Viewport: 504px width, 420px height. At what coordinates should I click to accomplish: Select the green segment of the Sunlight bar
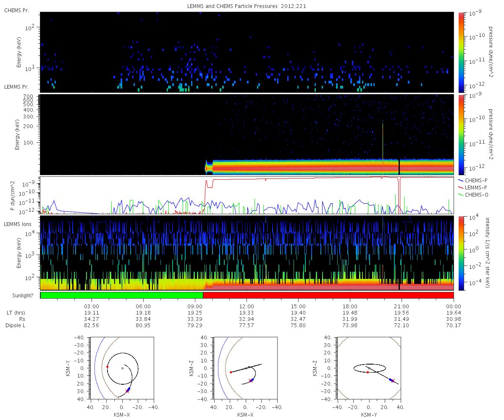click(122, 295)
